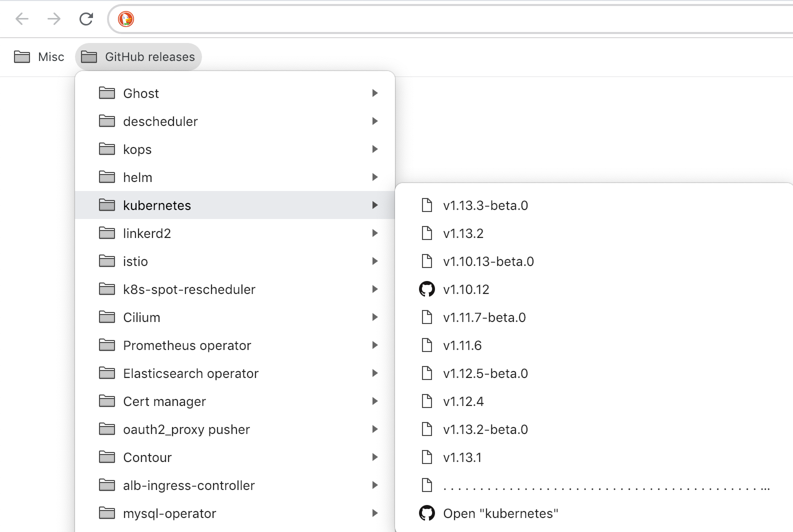Reload the page with the refresh icon
Screen dimensions: 793x532
(86, 19)
